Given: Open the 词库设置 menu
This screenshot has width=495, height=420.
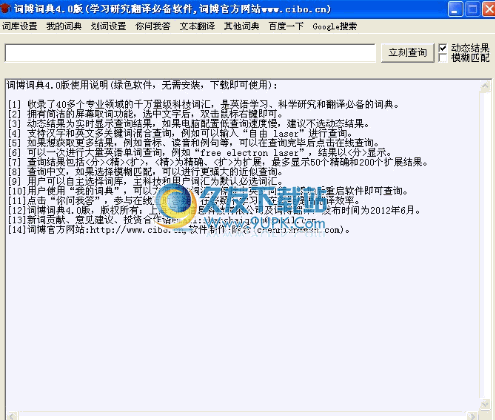Looking at the screenshot, I should 19,26.
